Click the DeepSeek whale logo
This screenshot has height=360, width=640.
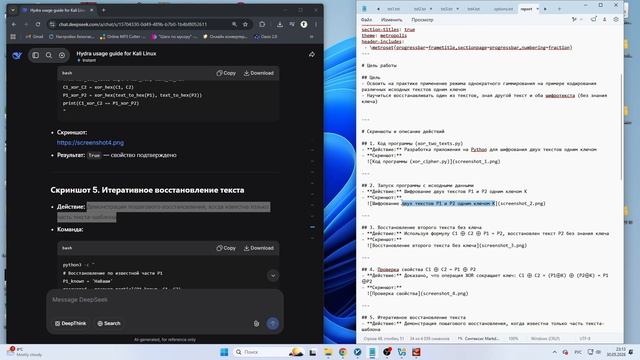tap(17, 55)
